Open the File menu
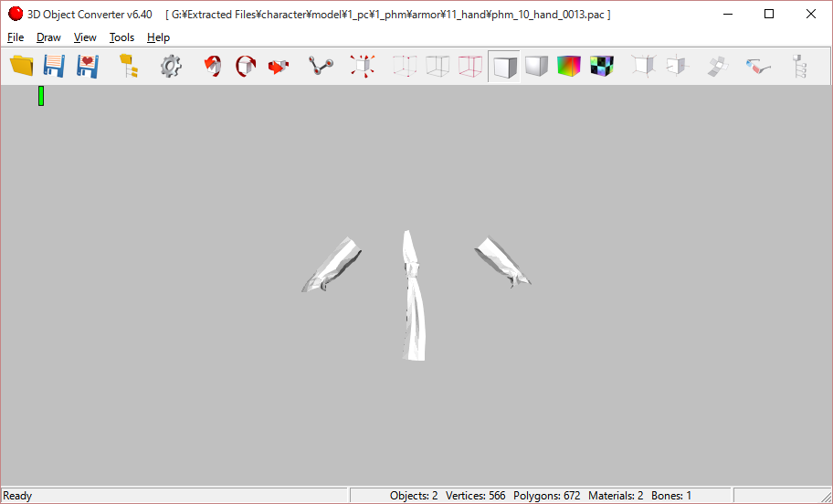Screen dimensions: 833x504 pos(16,37)
